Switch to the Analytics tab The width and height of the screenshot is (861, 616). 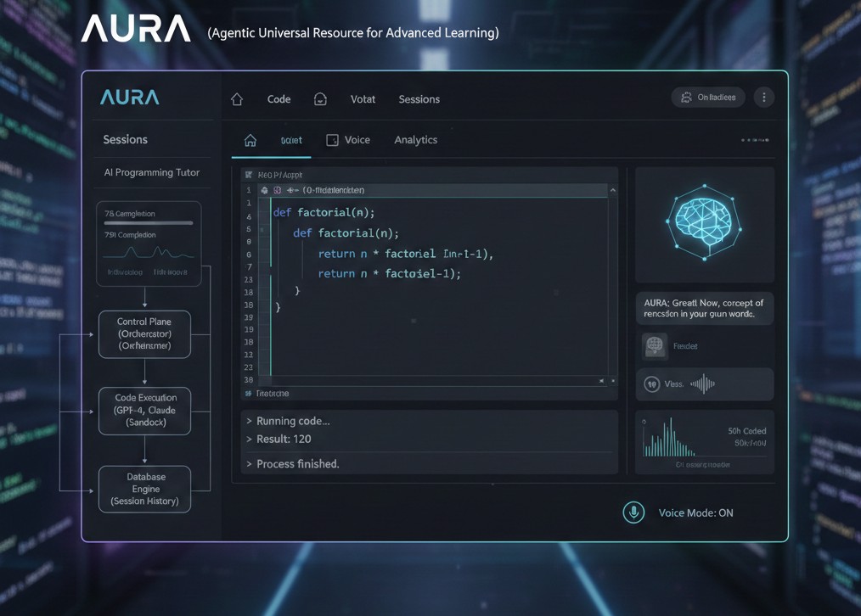tap(416, 140)
